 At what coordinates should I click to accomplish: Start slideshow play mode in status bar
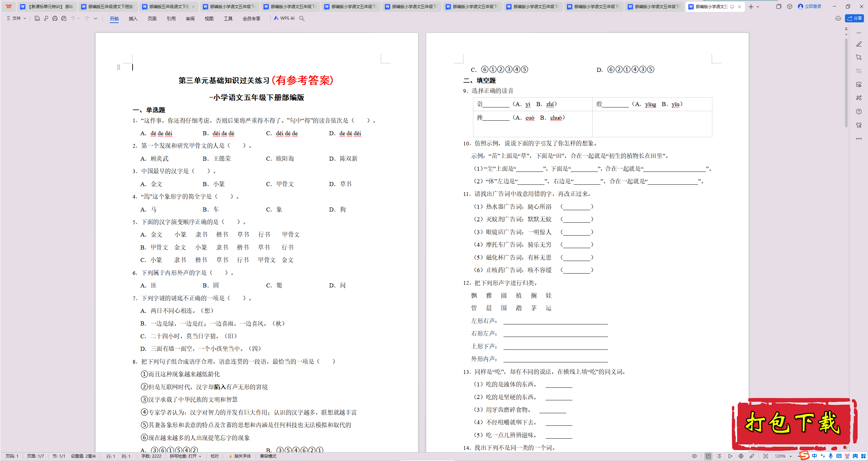point(730,456)
